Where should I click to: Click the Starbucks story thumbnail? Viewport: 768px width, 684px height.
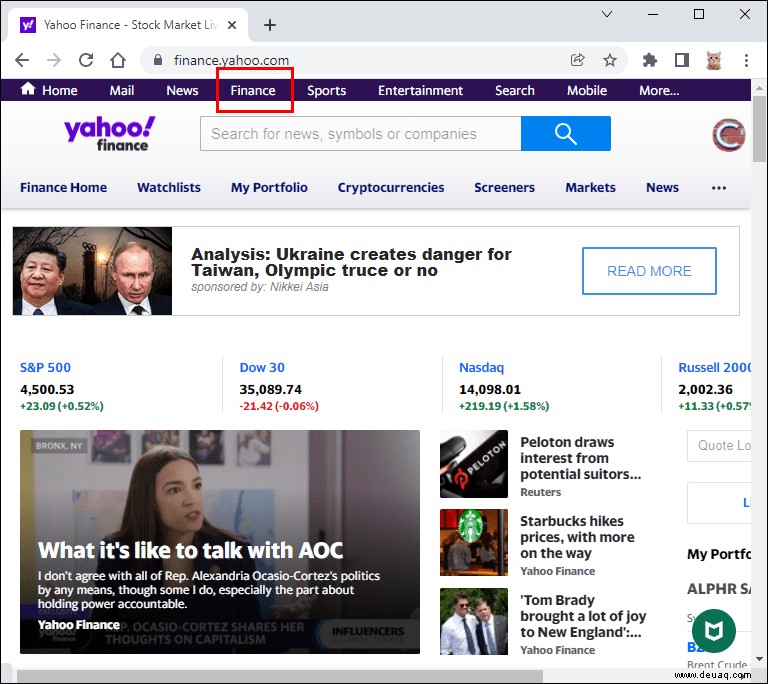click(474, 542)
